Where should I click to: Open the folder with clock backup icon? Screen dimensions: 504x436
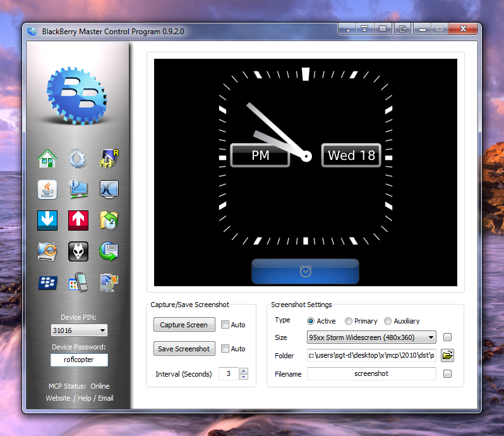[109, 220]
